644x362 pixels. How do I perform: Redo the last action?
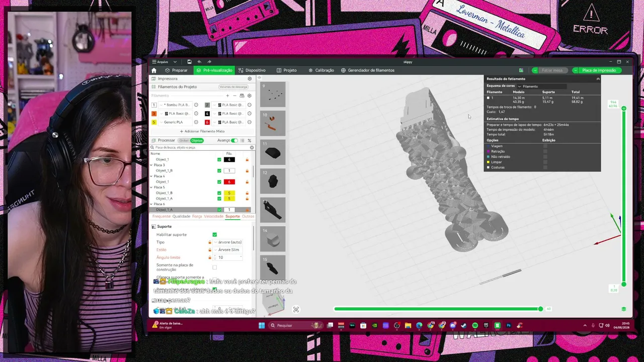click(x=209, y=62)
